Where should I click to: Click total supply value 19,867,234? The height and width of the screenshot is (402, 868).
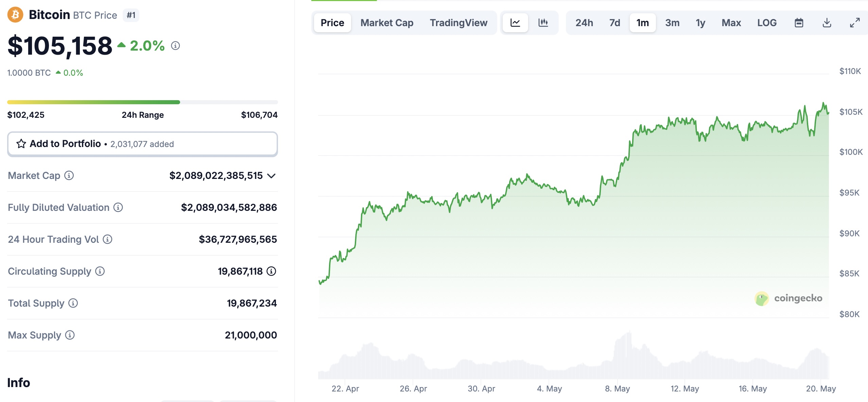point(252,303)
